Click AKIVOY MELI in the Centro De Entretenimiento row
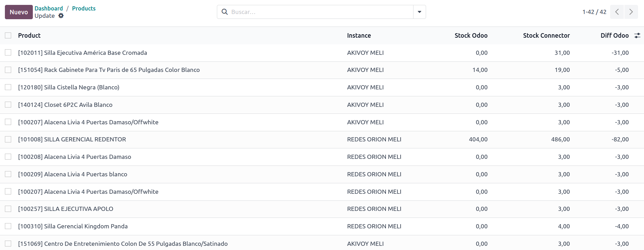 (x=365, y=244)
